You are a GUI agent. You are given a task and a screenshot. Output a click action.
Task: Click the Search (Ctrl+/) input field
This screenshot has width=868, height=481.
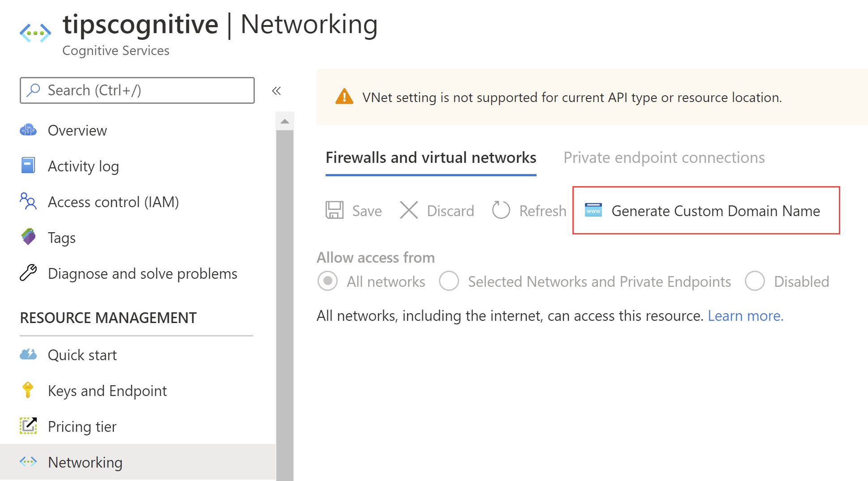pyautogui.click(x=137, y=90)
